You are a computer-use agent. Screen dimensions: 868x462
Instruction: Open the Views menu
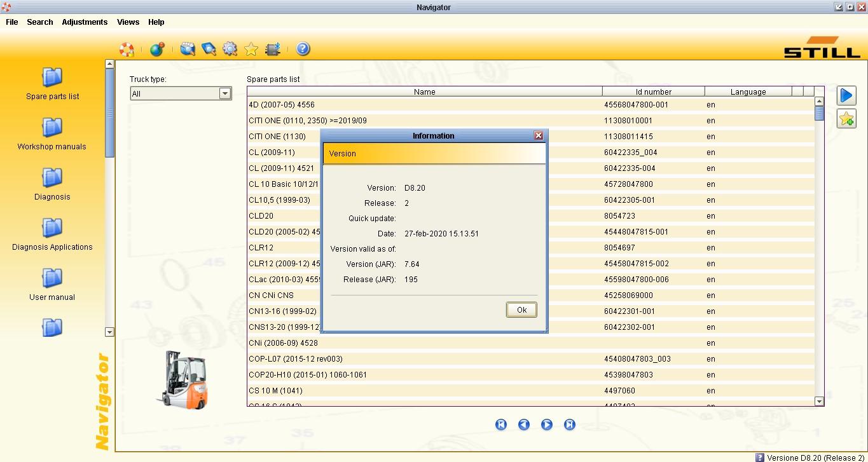[x=128, y=22]
